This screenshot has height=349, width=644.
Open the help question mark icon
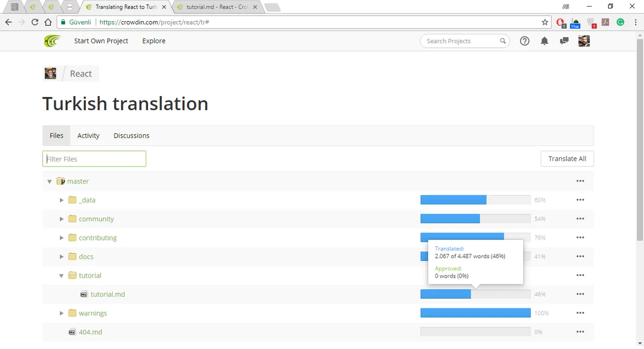click(525, 41)
